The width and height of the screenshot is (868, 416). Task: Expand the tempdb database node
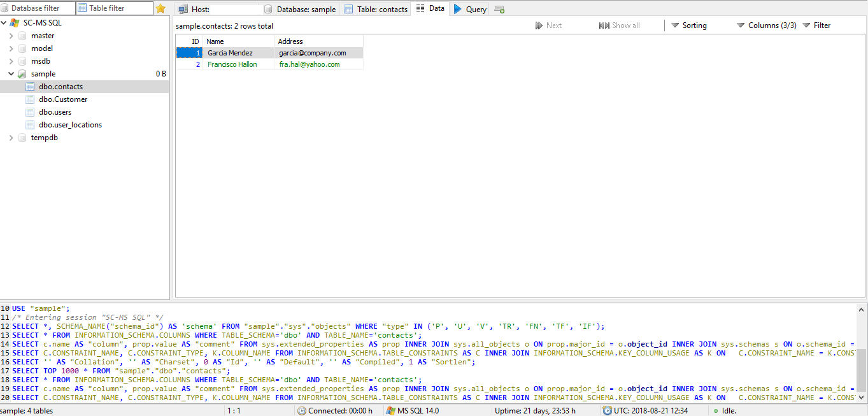(x=11, y=138)
